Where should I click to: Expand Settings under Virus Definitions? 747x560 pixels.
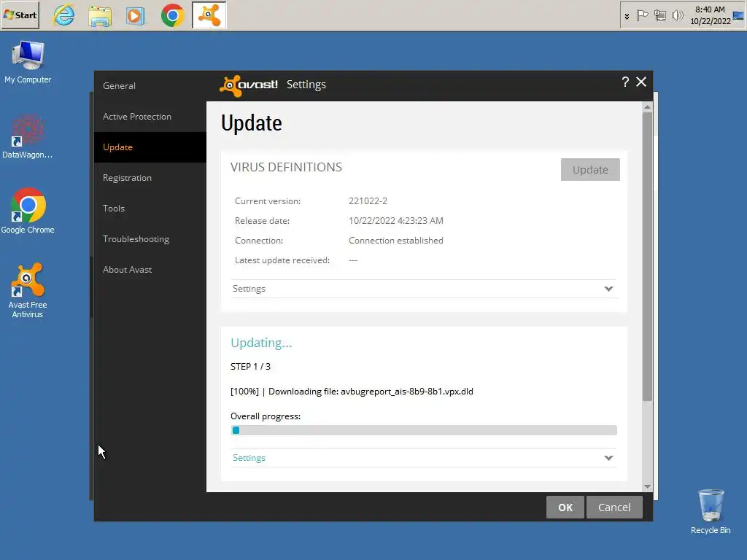coord(424,289)
